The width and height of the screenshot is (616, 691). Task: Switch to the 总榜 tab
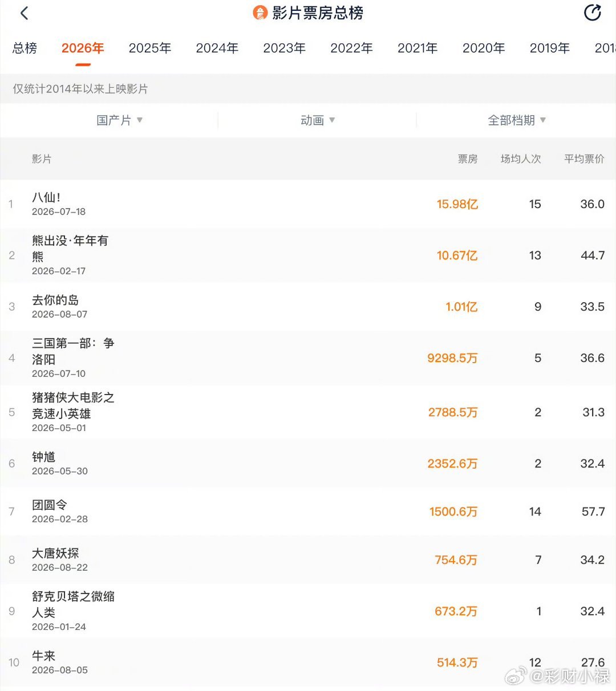coord(25,48)
